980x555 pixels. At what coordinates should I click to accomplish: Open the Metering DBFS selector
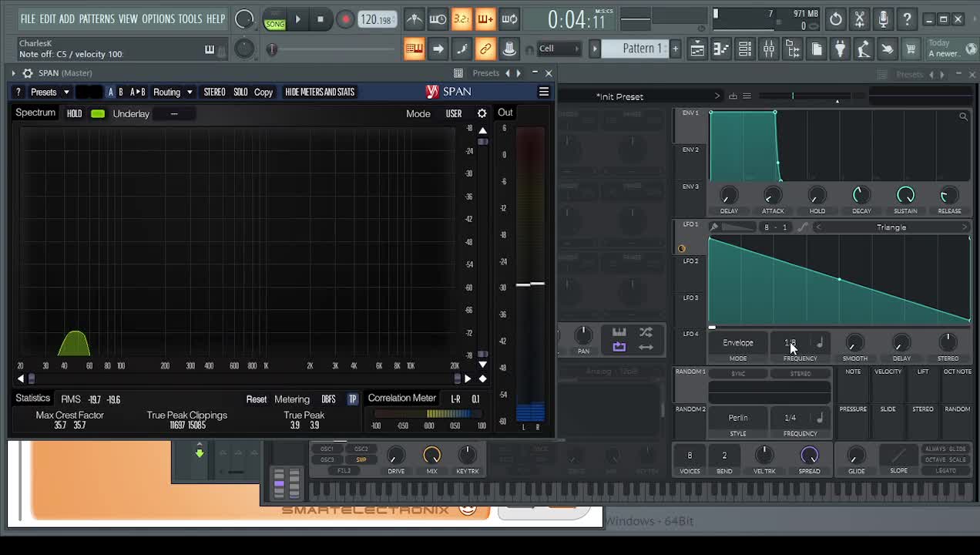pyautogui.click(x=328, y=399)
